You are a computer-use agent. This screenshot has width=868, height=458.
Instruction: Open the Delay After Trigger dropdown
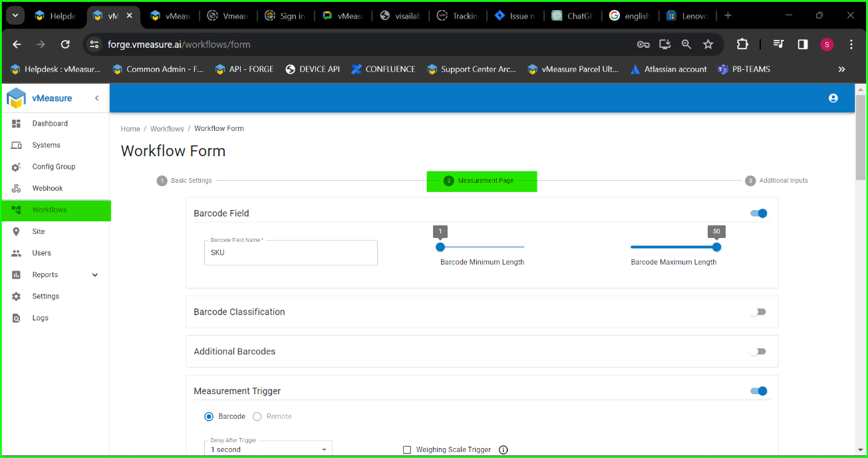click(268, 448)
